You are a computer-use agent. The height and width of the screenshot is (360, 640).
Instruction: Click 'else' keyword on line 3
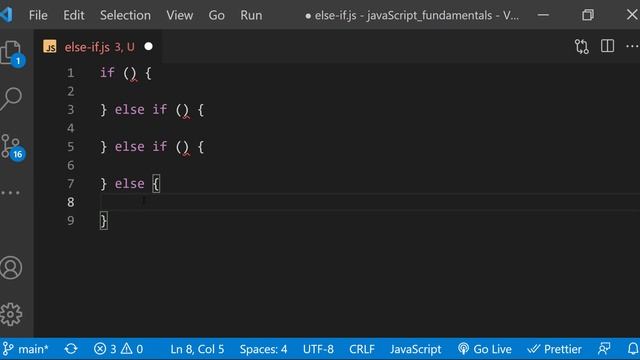[x=129, y=110]
